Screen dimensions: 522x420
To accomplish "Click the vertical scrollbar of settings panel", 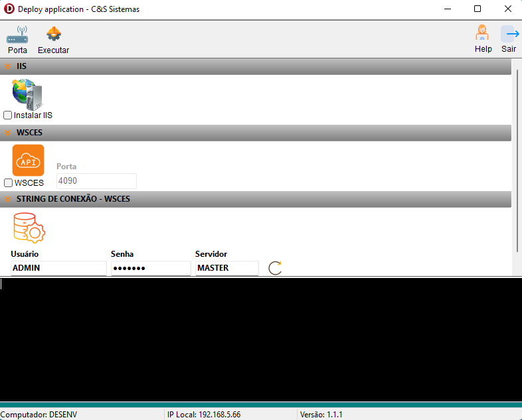I will (517, 161).
